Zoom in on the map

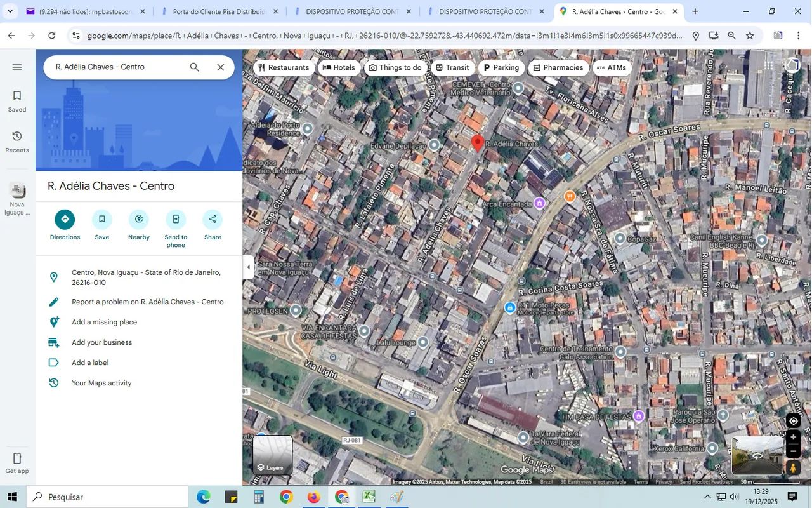793,437
